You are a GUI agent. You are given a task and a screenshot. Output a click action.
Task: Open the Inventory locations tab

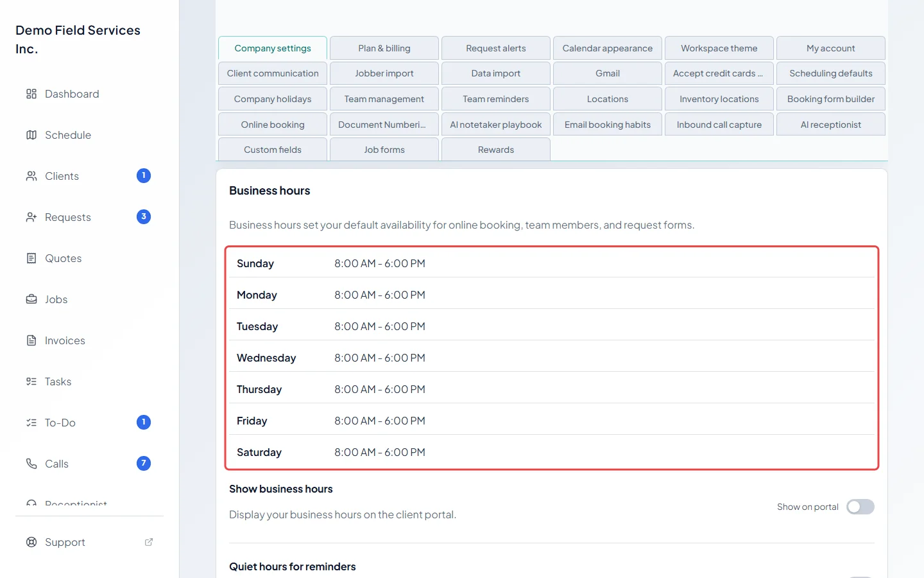719,99
